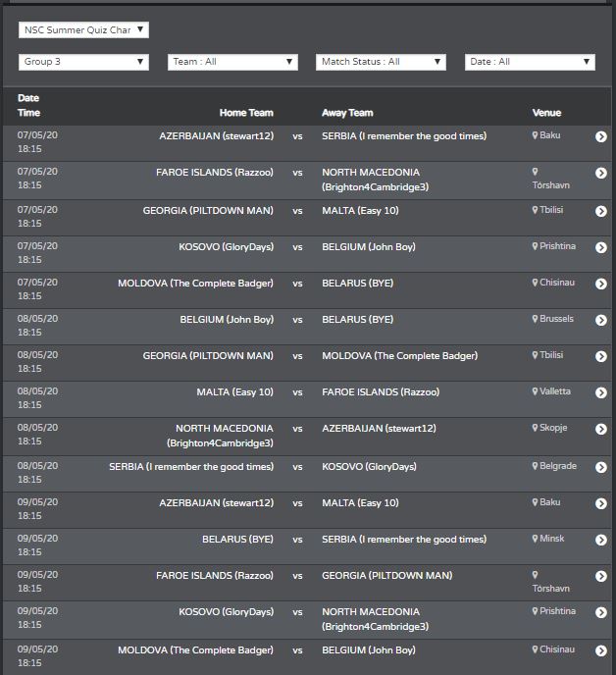Expand the Date : All filter
Screen dimensions: 616x675
point(530,62)
